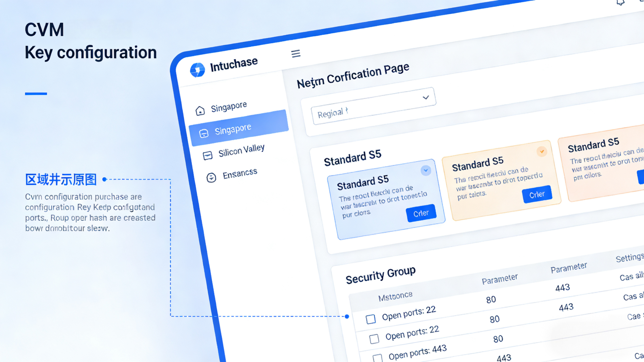The width and height of the screenshot is (644, 362).
Task: Click the Mstoonce column header
Action: 395,296
